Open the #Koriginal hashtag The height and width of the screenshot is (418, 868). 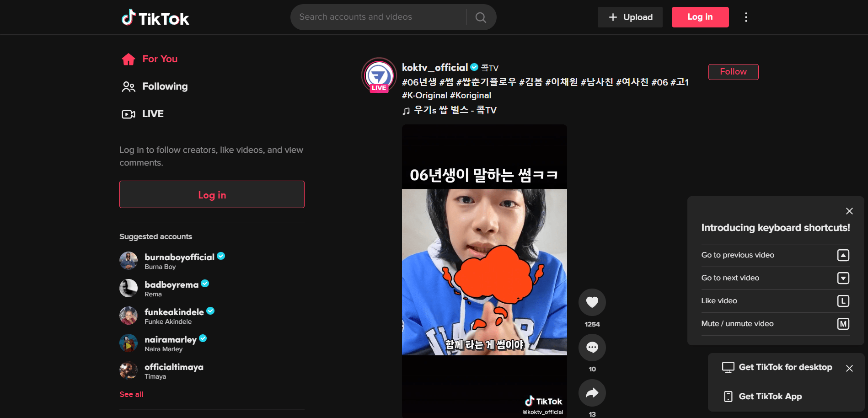[471, 96]
